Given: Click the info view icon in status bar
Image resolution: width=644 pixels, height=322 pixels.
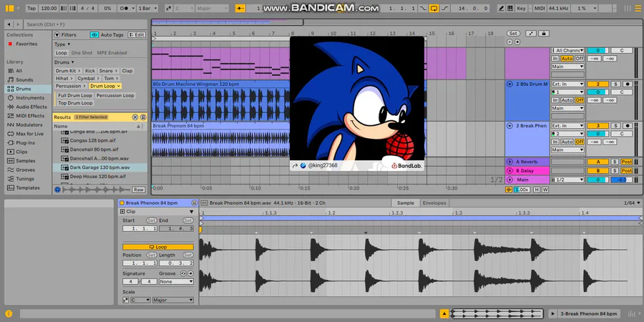Looking at the screenshot, I should click(x=9, y=314).
